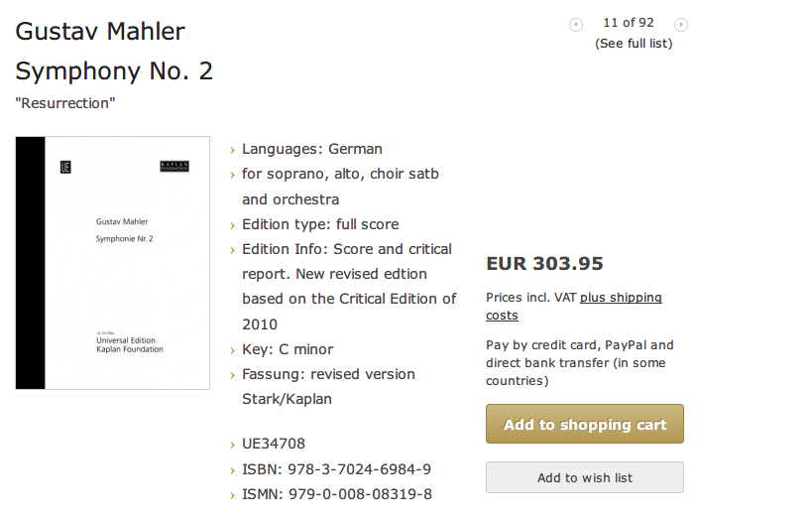Open the Symphonie Nr. 2 cover thumbnail
The height and width of the screenshot is (517, 812).
113,263
